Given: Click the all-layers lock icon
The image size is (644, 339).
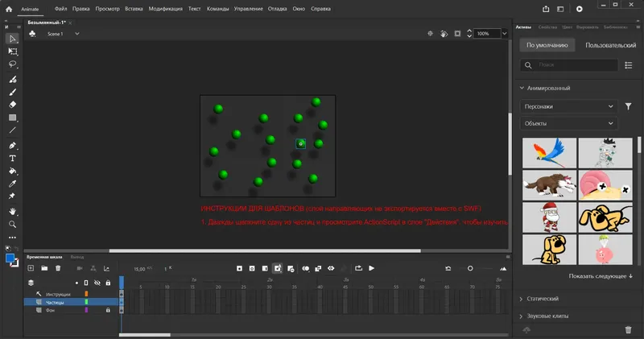Looking at the screenshot, I should tap(108, 283).
